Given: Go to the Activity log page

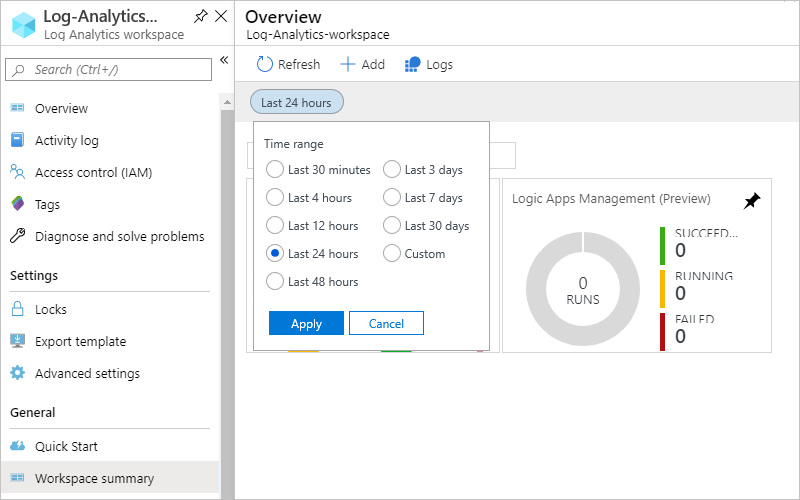Looking at the screenshot, I should coord(67,140).
